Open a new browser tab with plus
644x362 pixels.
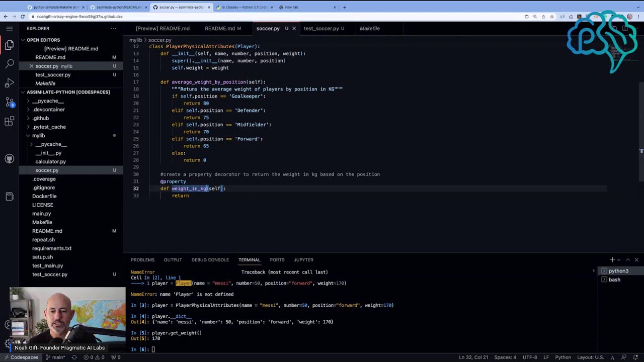click(x=345, y=8)
